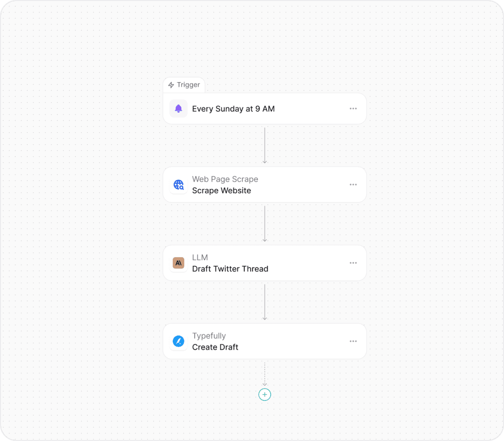Viewport: 504px width, 441px height.
Task: Select the Draft Twitter Thread card
Action: (264, 263)
